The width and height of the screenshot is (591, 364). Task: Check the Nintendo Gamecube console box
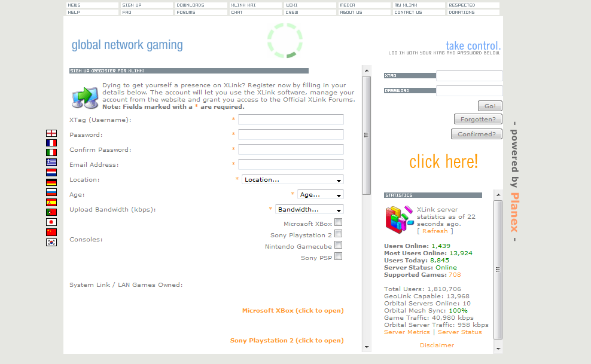tap(339, 245)
